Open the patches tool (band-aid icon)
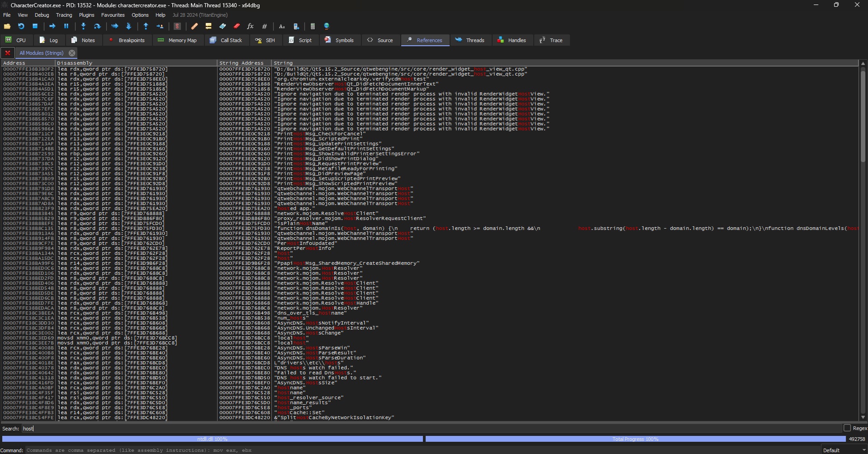 [194, 26]
